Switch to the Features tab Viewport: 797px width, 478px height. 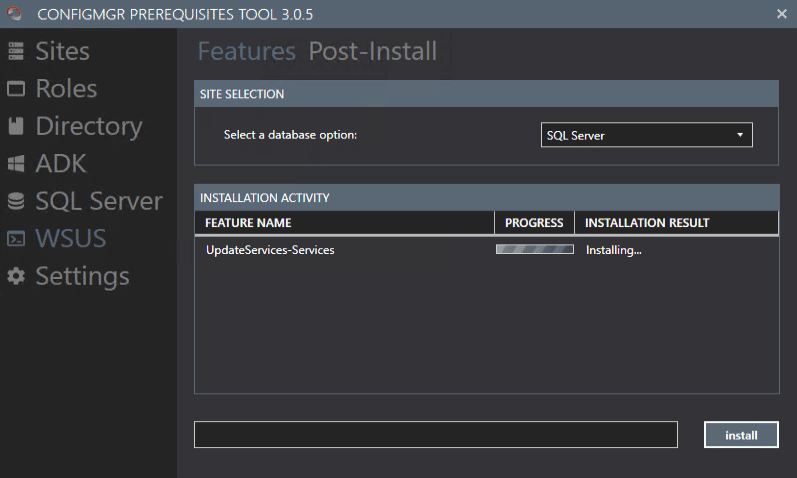tap(246, 52)
